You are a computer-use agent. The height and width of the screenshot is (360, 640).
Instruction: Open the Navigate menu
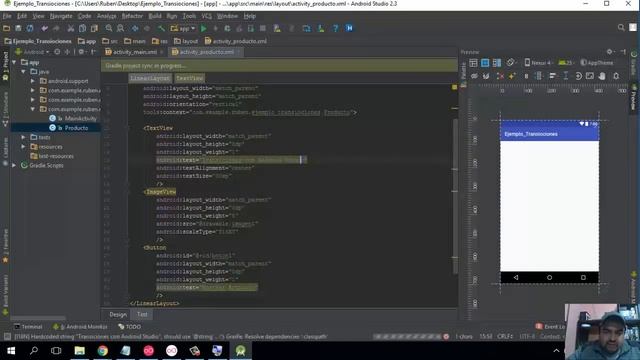61,16
